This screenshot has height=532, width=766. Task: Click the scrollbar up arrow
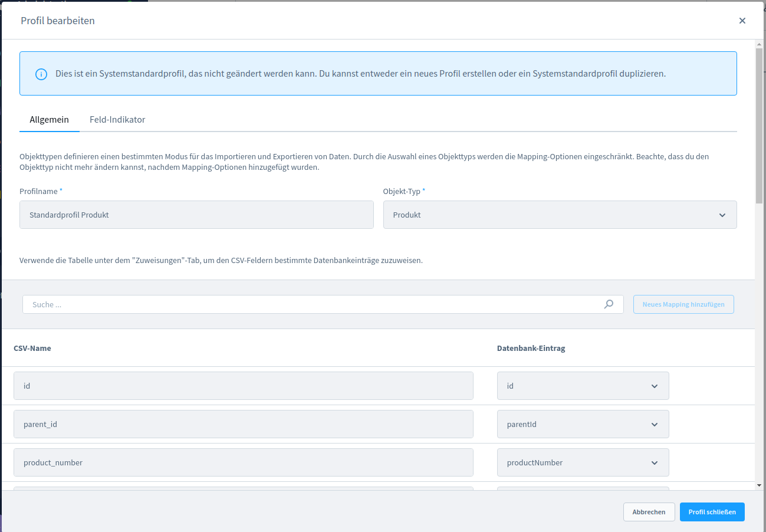tap(760, 44)
